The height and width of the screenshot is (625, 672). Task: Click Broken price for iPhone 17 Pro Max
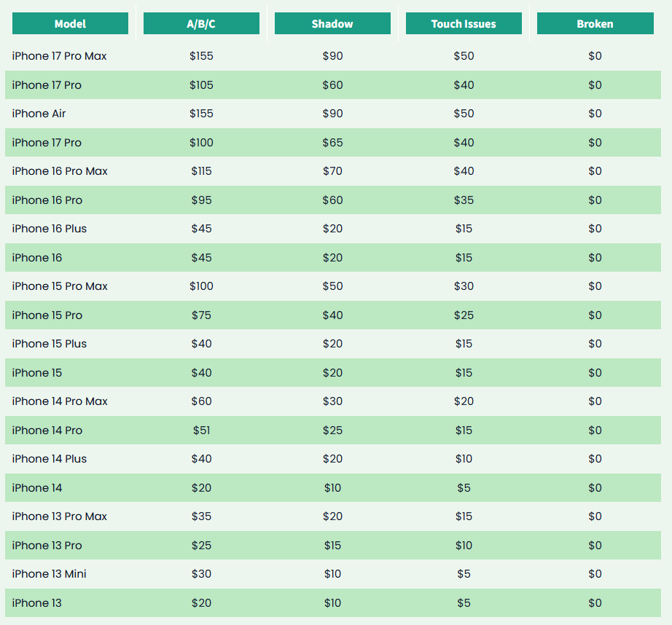[595, 56]
